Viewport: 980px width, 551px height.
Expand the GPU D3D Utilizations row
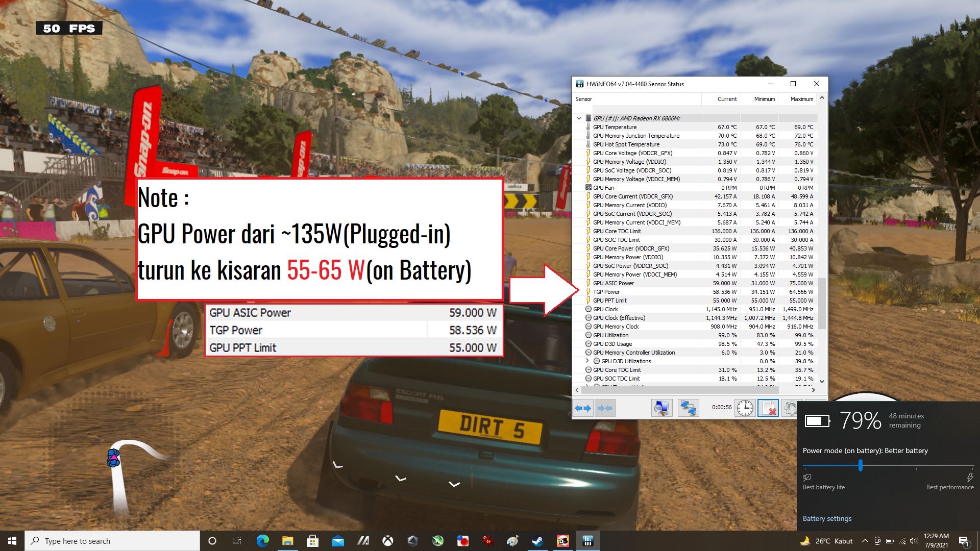coord(587,361)
